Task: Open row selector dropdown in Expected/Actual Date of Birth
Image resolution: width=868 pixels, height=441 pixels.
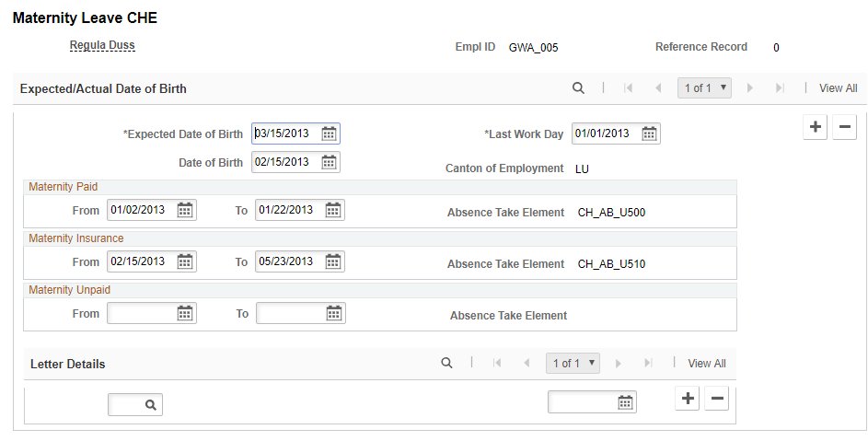Action: click(x=704, y=87)
